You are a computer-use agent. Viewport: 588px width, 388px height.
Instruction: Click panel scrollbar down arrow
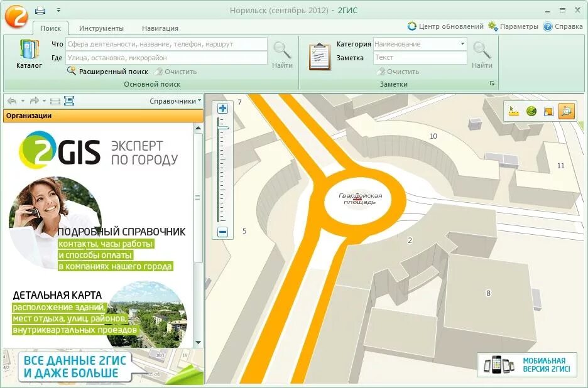tap(198, 342)
